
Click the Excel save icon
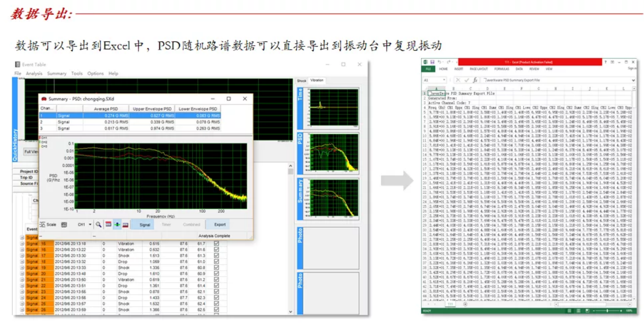(x=432, y=62)
